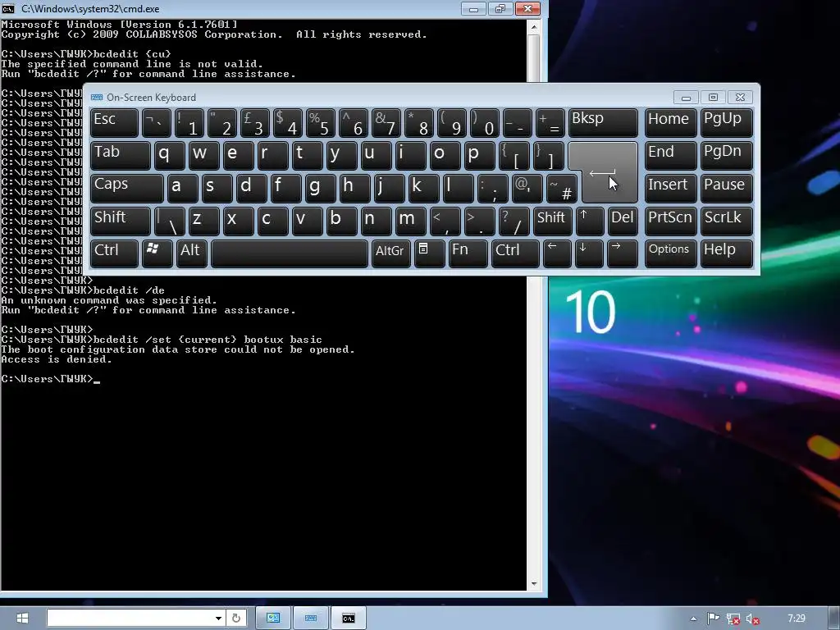Viewport: 840px width, 630px height.
Task: Click the Insert key
Action: (670, 189)
